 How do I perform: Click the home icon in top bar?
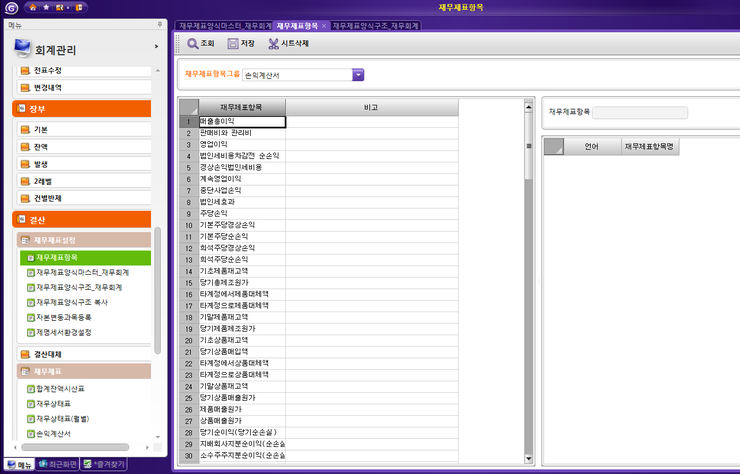[32, 7]
